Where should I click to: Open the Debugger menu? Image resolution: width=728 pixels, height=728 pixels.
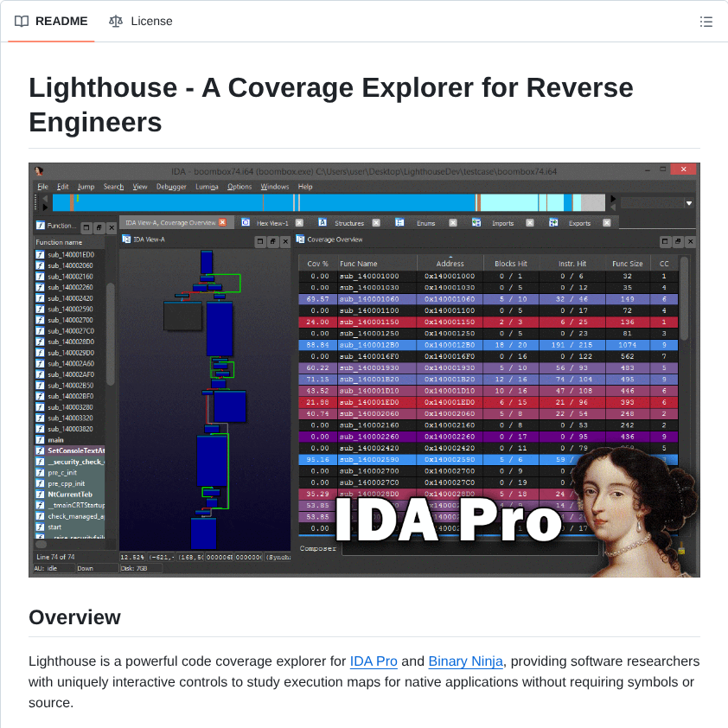point(170,186)
